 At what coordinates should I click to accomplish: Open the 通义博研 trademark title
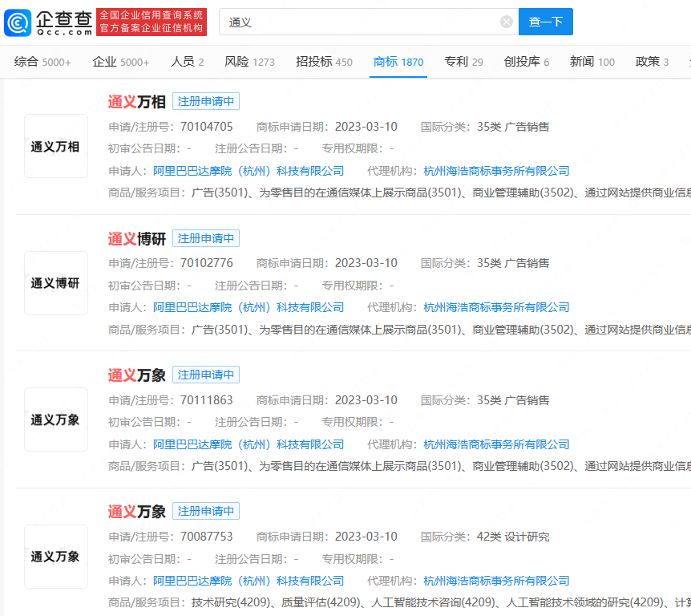click(x=136, y=238)
